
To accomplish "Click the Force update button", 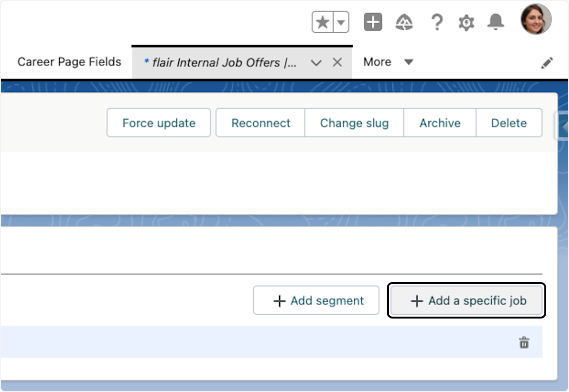I will 158,123.
